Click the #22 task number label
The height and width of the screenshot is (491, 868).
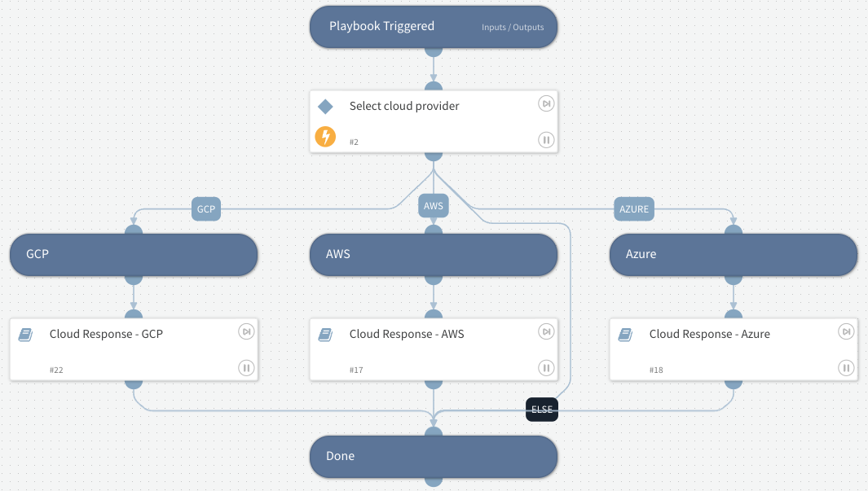click(x=56, y=370)
